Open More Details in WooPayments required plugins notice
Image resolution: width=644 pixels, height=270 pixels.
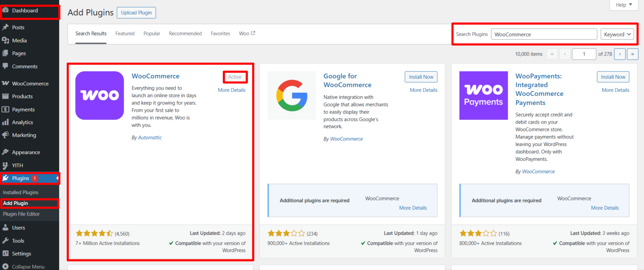tap(605, 208)
